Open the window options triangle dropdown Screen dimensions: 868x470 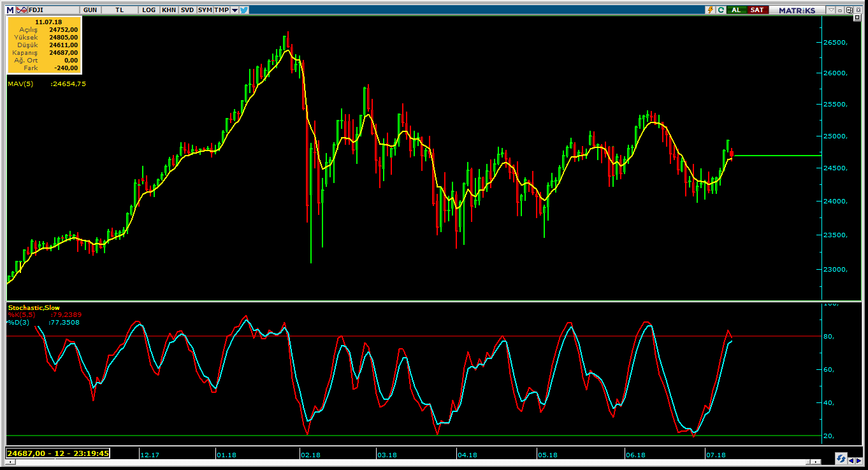pyautogui.click(x=831, y=10)
